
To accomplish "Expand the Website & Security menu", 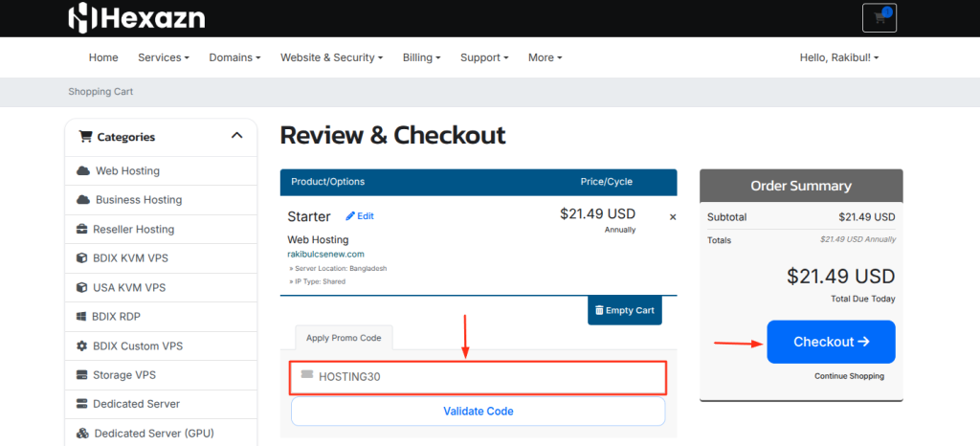I will (332, 57).
